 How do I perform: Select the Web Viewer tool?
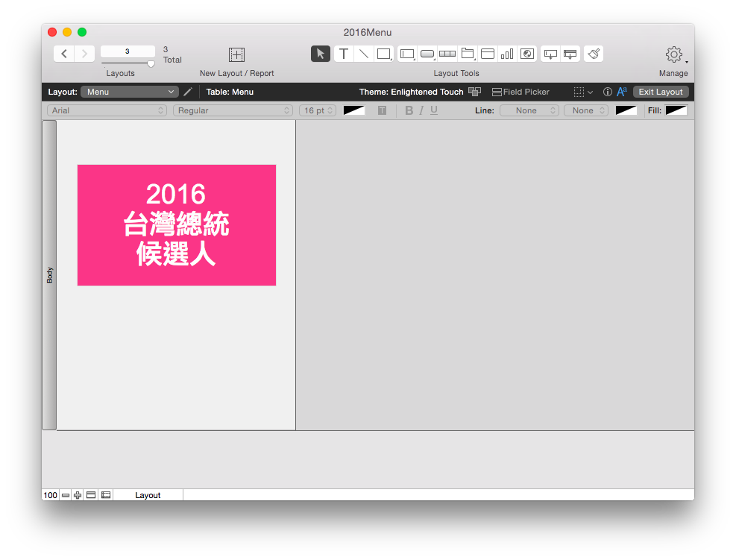coord(526,53)
